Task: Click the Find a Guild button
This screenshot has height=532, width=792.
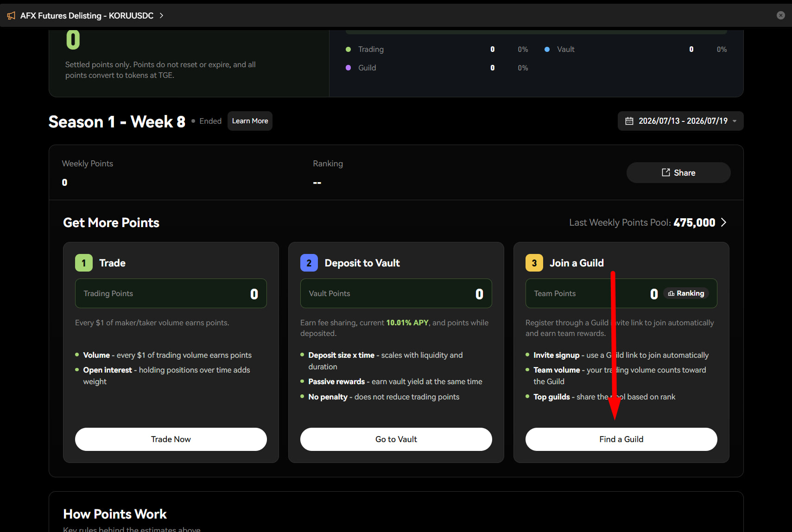Action: (x=621, y=439)
